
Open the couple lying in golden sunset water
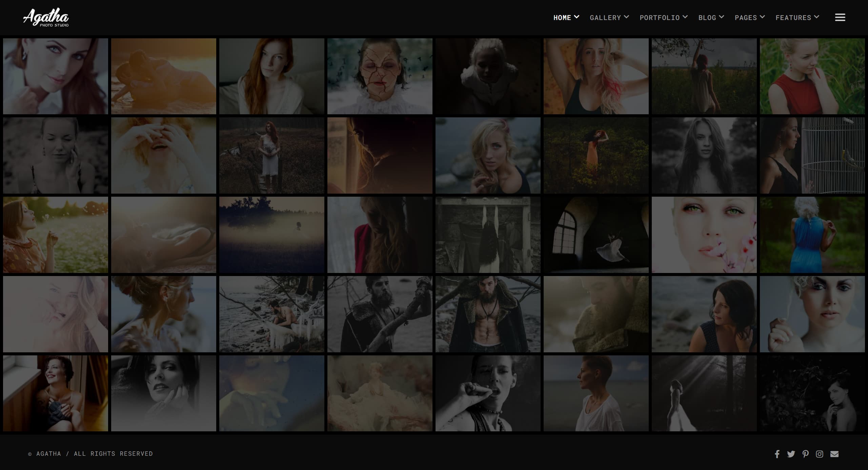pyautogui.click(x=164, y=76)
